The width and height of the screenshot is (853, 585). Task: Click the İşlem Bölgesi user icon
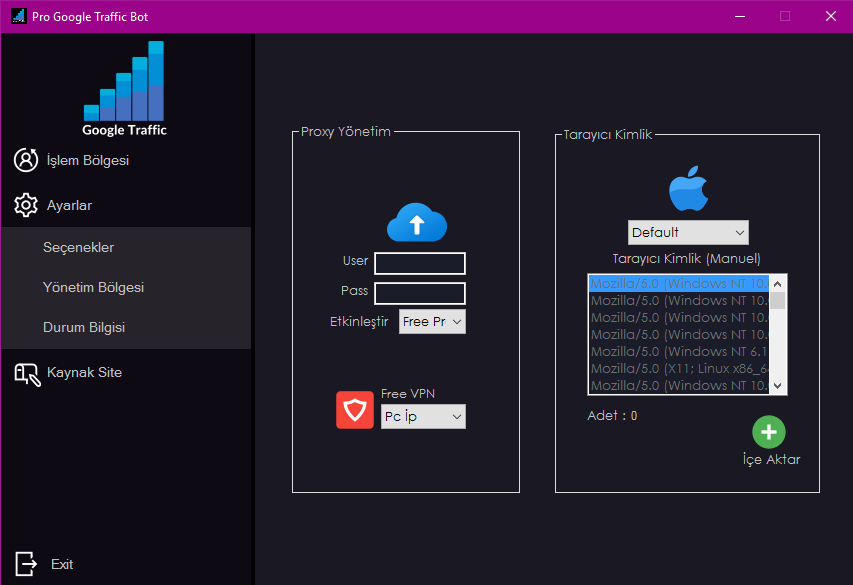[x=26, y=160]
